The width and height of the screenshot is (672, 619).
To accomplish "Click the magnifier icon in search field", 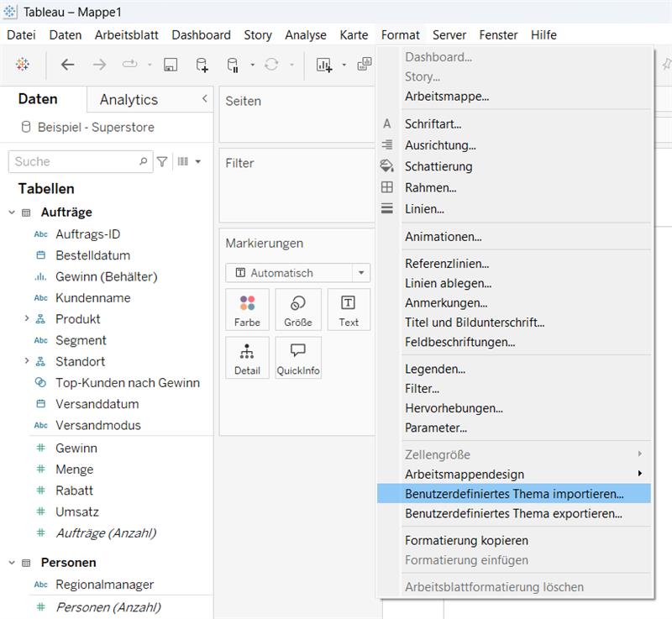I will [x=143, y=161].
